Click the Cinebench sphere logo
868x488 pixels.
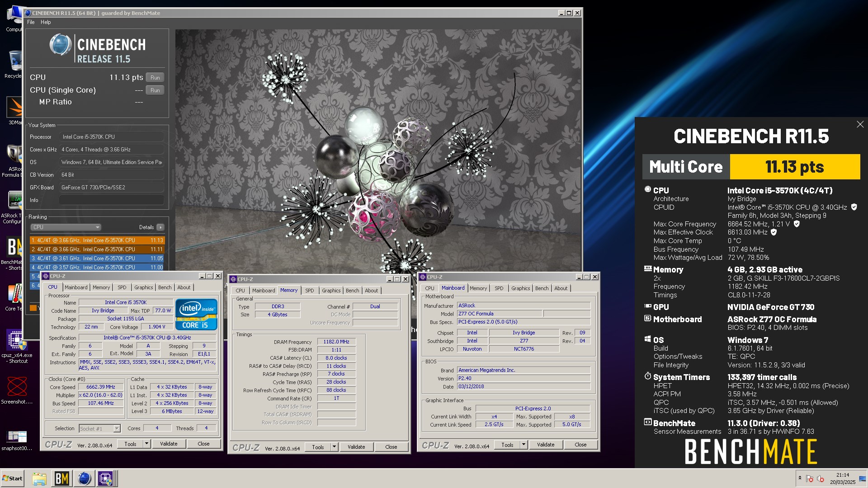coord(61,45)
